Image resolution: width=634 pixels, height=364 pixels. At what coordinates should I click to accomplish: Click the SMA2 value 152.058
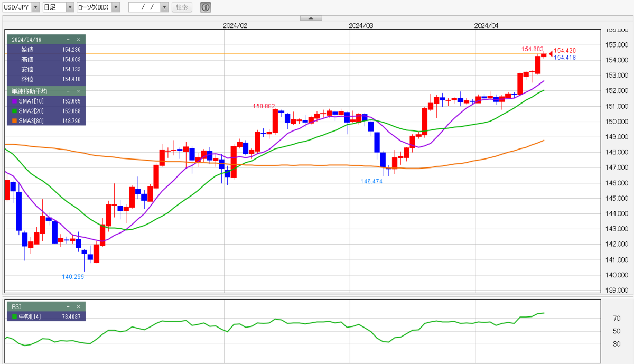pos(71,111)
